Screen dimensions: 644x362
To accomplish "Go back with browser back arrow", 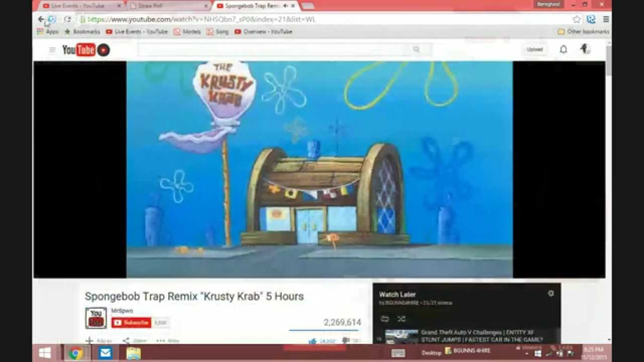I will point(41,19).
